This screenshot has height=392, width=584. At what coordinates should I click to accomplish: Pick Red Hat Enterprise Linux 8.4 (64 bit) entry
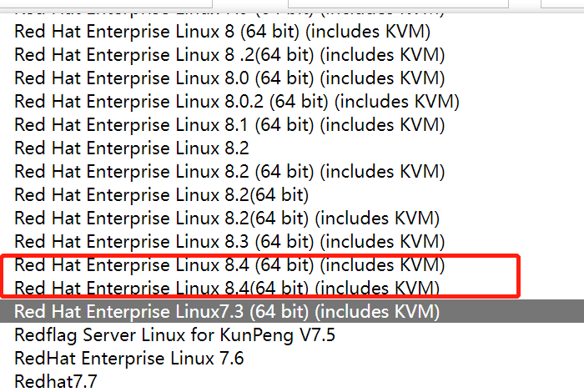coord(229,265)
